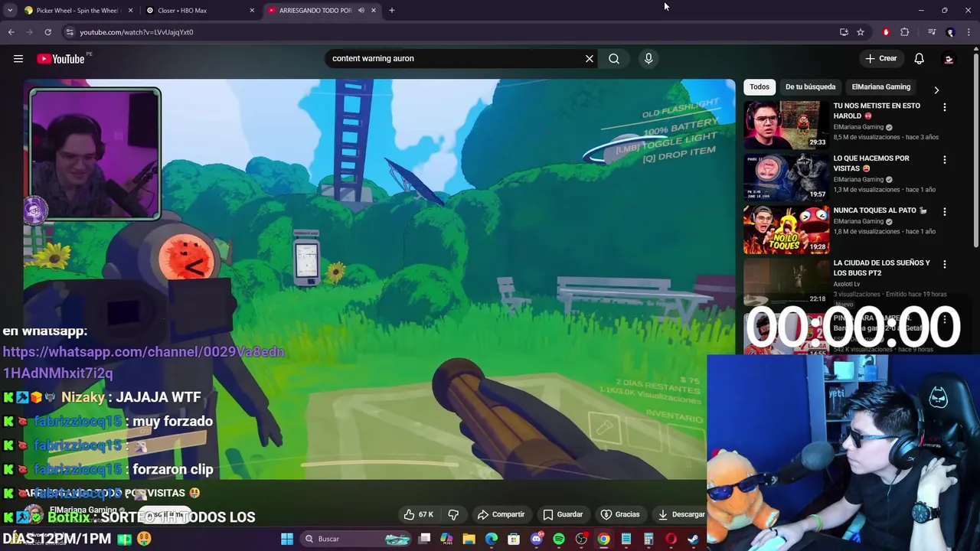This screenshot has width=980, height=551.
Task: Open the media control icon in Chrome toolbar
Action: click(932, 32)
